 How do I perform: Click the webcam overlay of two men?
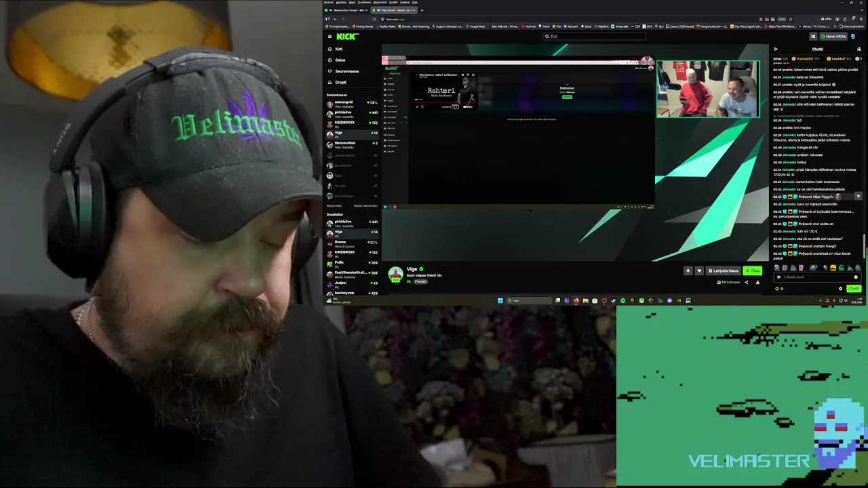pyautogui.click(x=708, y=89)
